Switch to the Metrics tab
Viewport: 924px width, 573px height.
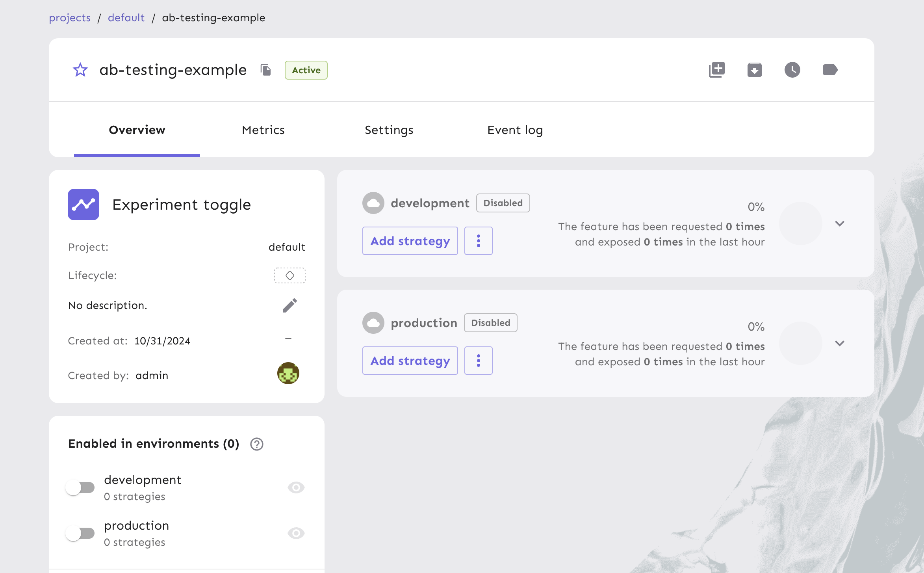point(263,130)
